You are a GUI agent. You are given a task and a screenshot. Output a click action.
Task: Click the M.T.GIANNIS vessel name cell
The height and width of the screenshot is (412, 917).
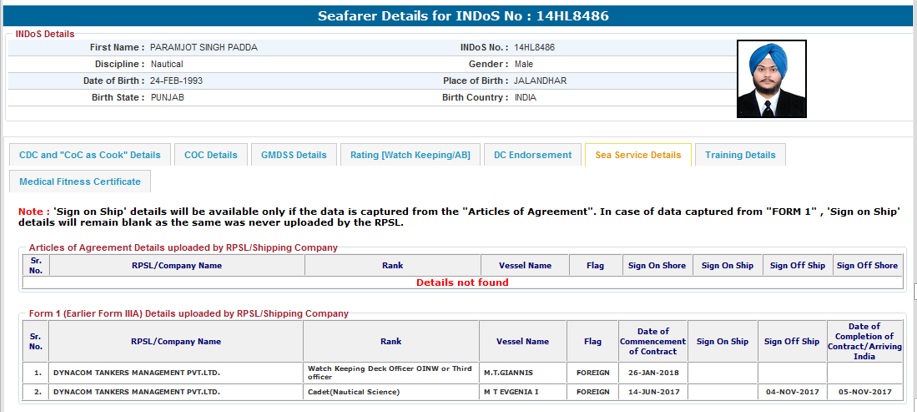pos(523,373)
